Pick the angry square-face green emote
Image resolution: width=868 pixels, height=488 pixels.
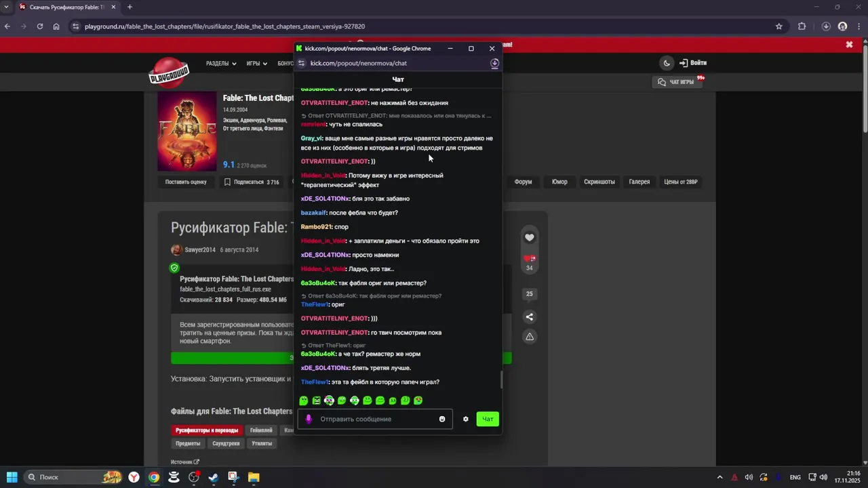click(x=316, y=401)
